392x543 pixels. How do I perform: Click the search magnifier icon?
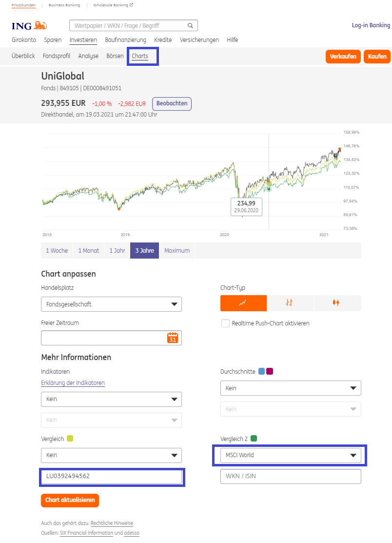(190, 25)
